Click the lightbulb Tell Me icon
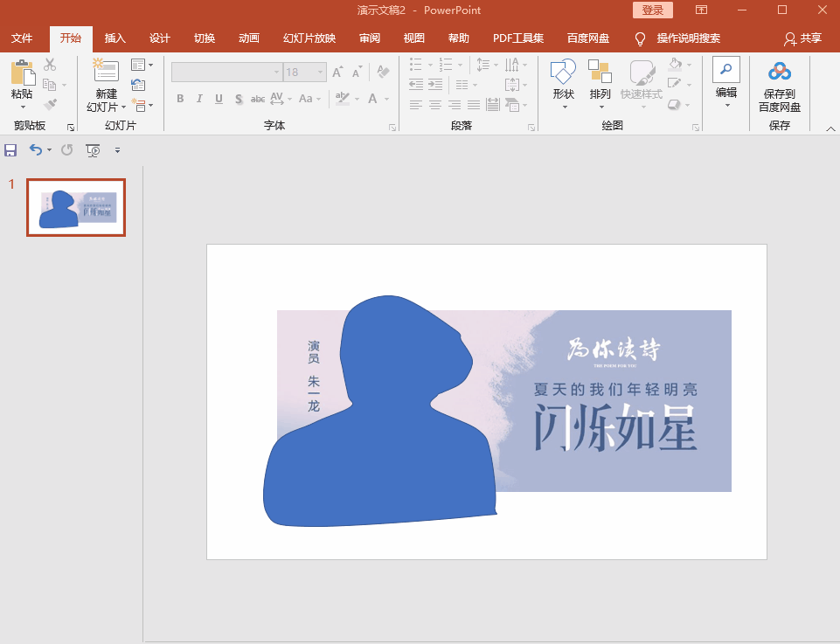The width and height of the screenshot is (840, 644). point(640,38)
